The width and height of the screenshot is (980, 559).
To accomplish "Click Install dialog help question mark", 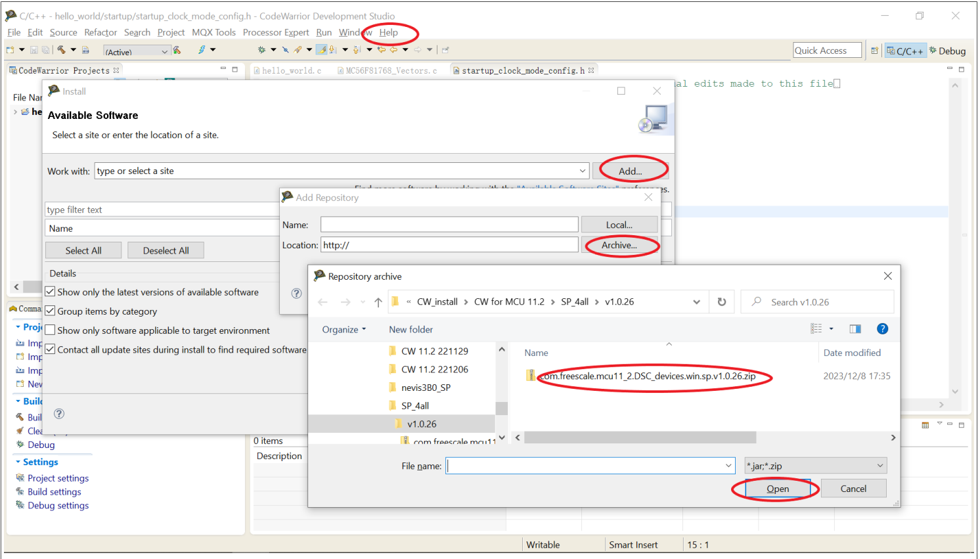I will pos(59,414).
